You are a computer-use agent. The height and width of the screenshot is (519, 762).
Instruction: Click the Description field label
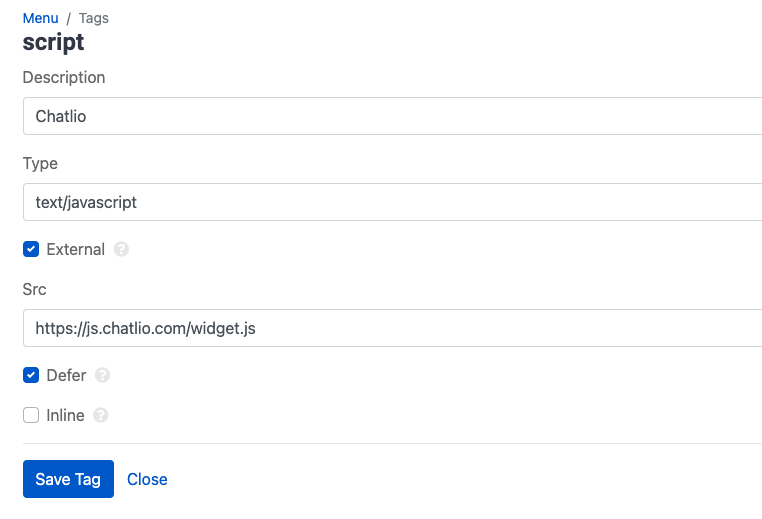pyautogui.click(x=64, y=77)
